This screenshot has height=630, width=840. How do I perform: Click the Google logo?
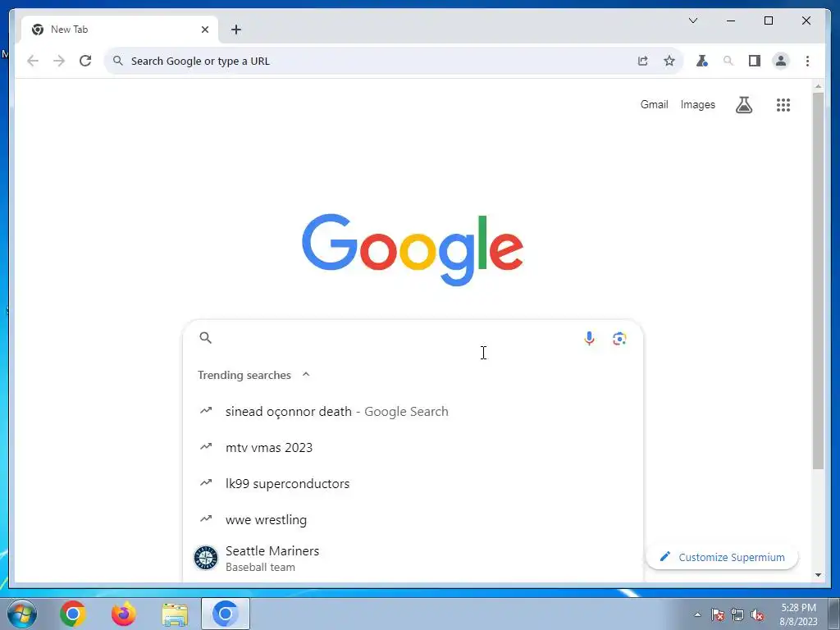(413, 249)
